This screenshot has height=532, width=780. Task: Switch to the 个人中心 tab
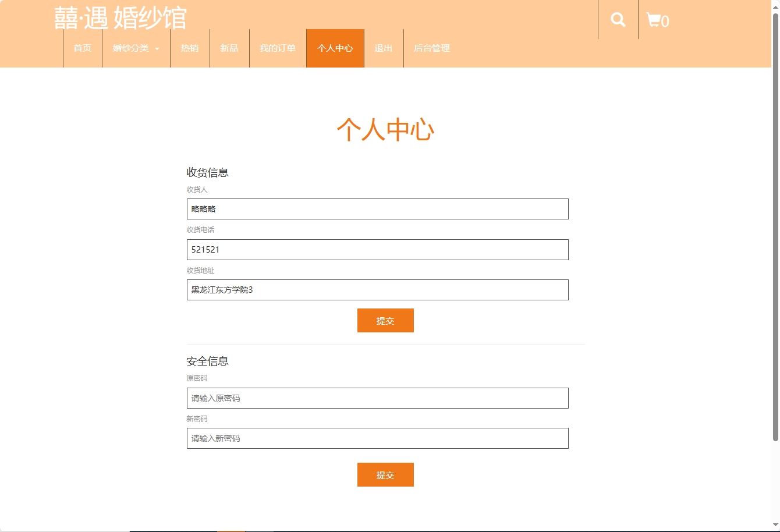click(x=335, y=48)
